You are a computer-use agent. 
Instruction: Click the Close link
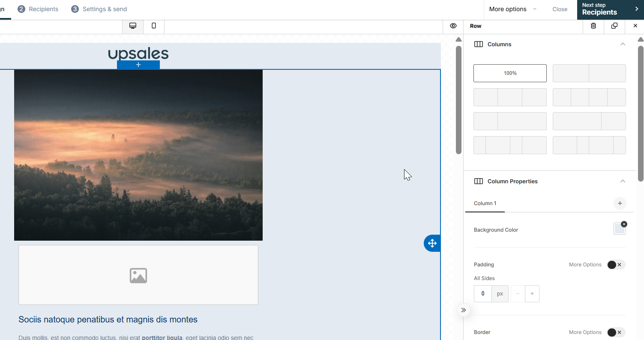(x=560, y=9)
